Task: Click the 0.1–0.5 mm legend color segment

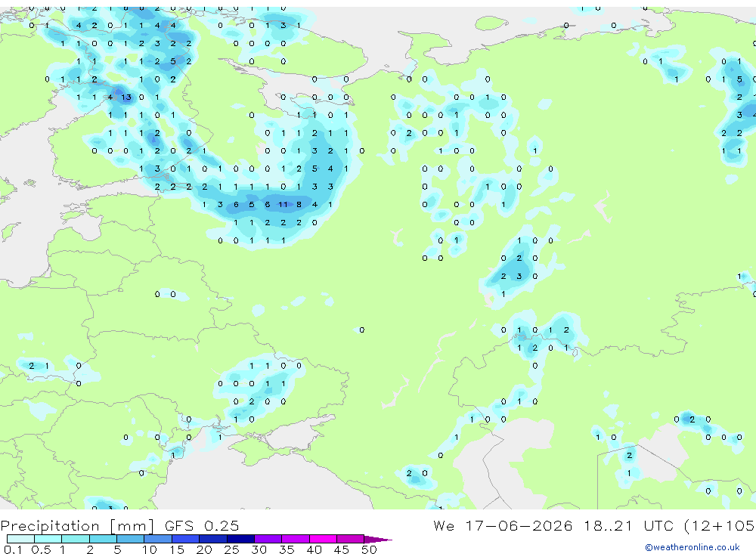Action: (x=20, y=539)
